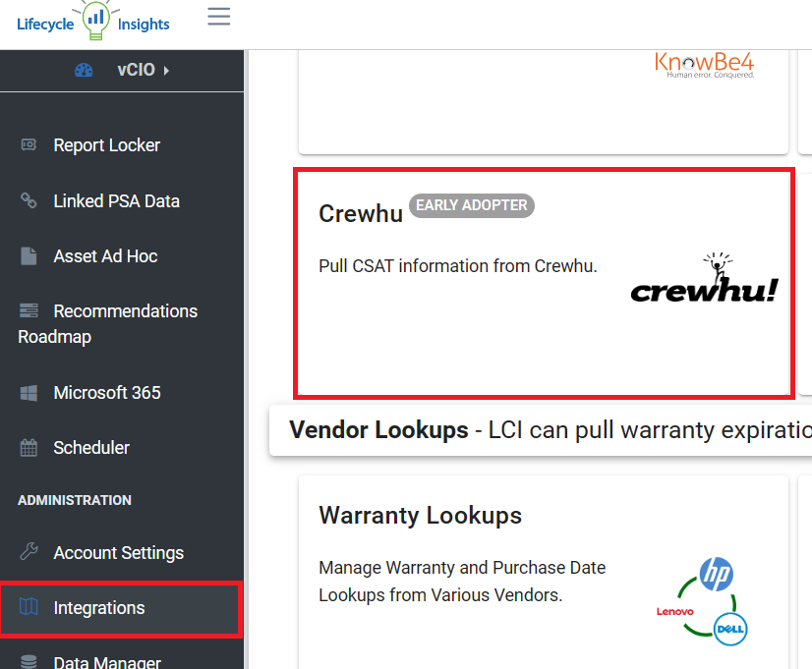The height and width of the screenshot is (669, 812).
Task: Click the HP logo in Warranty Lookups
Action: [717, 574]
